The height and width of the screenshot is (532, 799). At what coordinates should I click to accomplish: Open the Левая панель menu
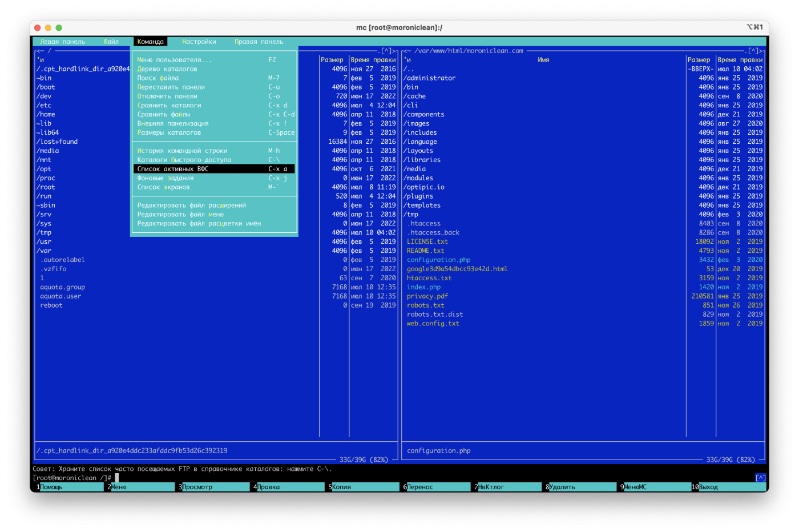coord(62,42)
